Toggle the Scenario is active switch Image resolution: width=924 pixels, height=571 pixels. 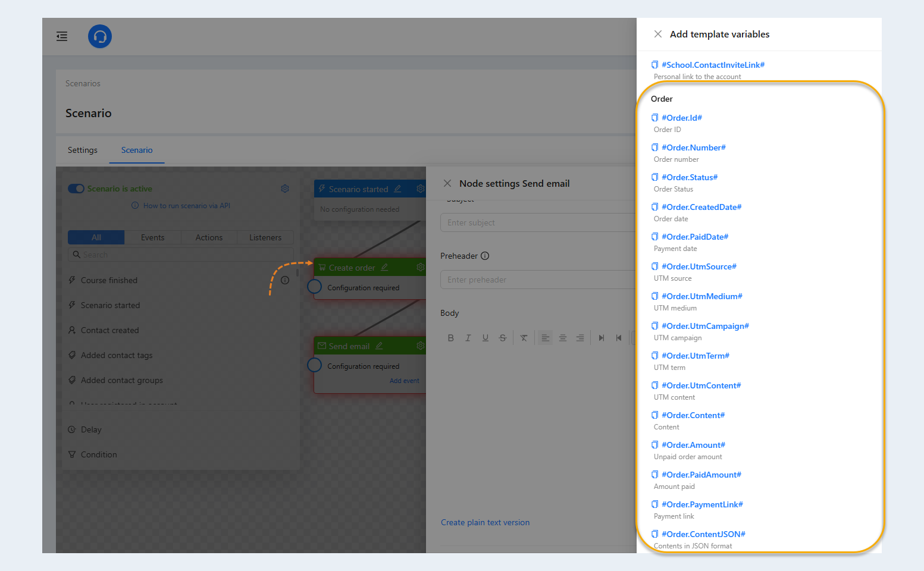tap(76, 189)
